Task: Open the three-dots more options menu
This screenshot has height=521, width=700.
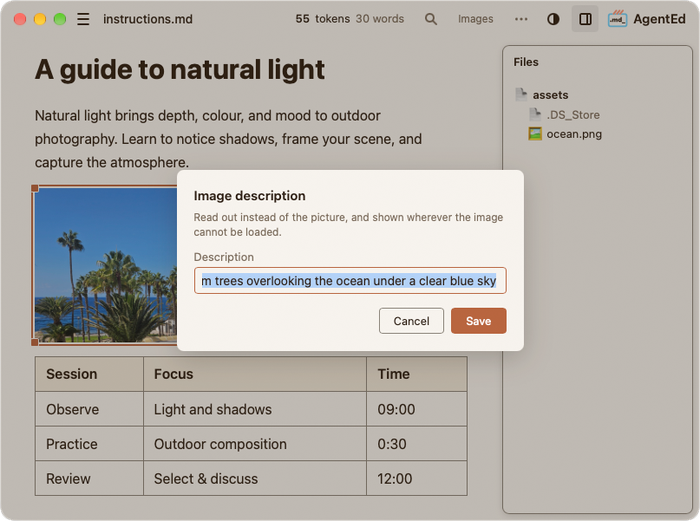Action: [x=521, y=19]
